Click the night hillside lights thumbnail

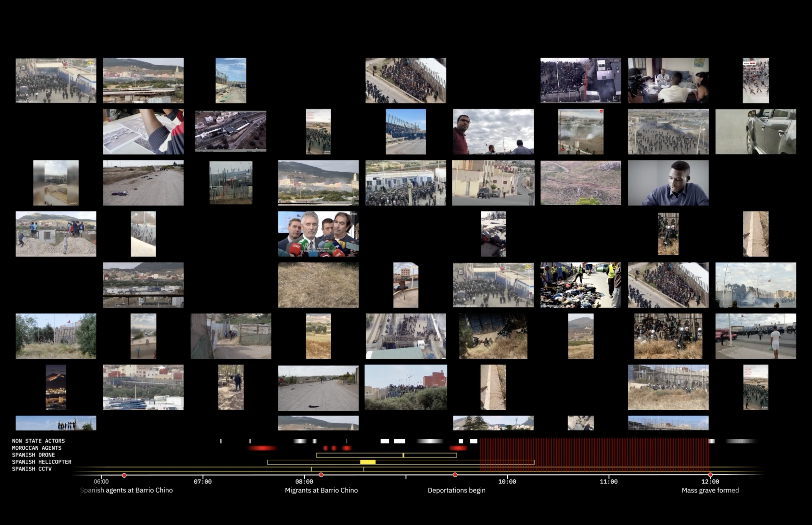tap(56, 387)
